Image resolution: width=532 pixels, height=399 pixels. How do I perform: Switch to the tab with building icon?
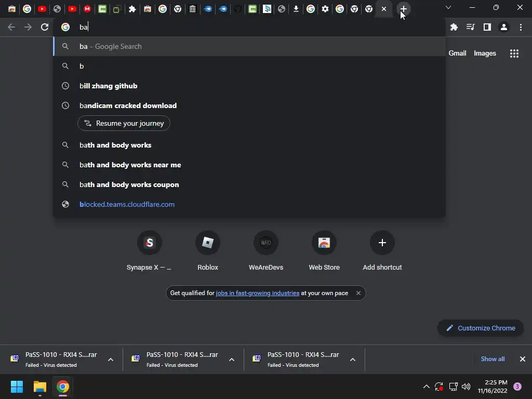pyautogui.click(x=192, y=9)
